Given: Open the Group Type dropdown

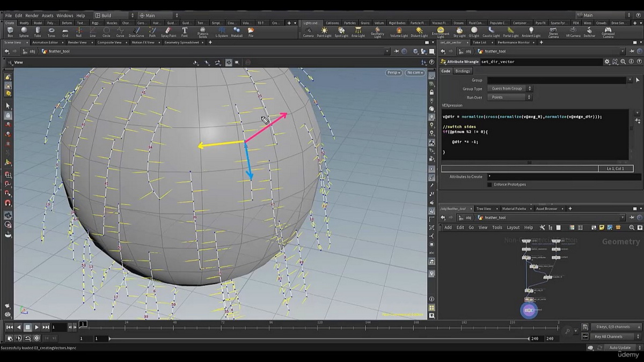Looking at the screenshot, I should click(x=509, y=88).
